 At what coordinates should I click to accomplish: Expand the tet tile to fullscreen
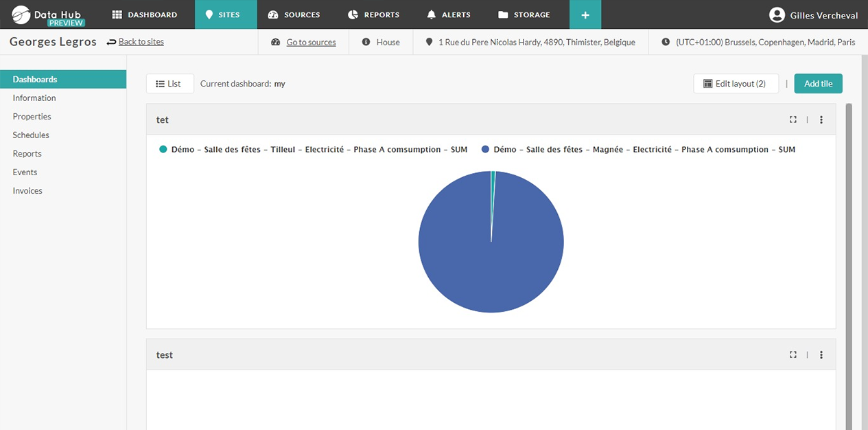793,120
